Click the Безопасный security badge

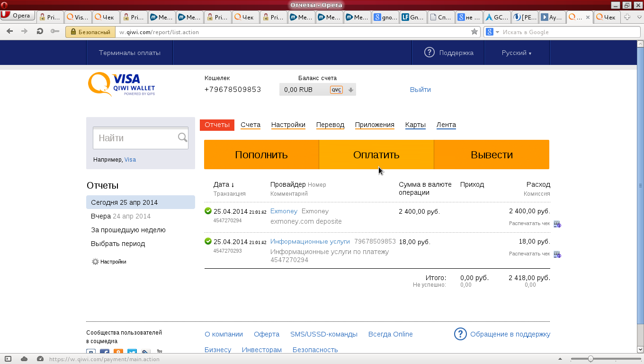click(90, 32)
